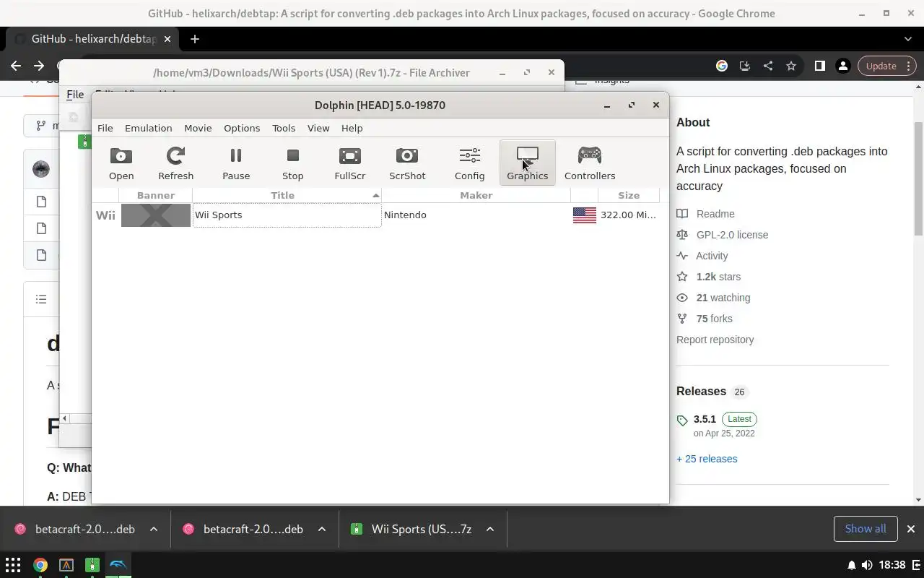Click the Refresh game list icon
Image resolution: width=924 pixels, height=578 pixels.
(175, 163)
